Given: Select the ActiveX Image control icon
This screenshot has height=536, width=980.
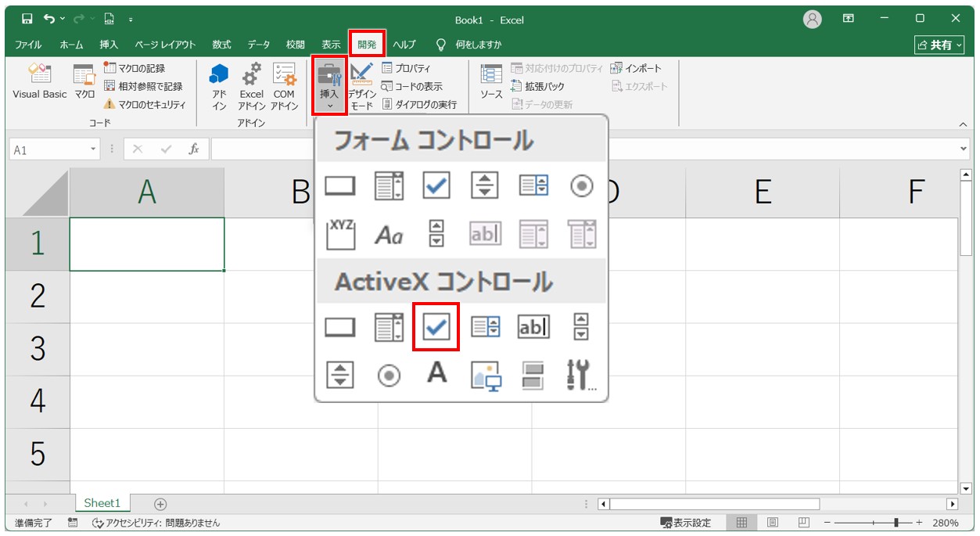Looking at the screenshot, I should pyautogui.click(x=486, y=375).
